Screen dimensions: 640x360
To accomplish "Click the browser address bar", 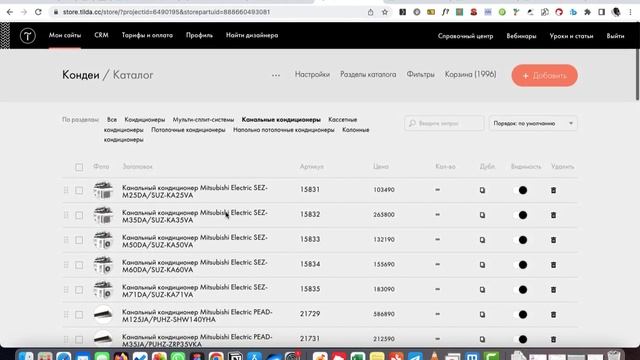I will 208,12.
